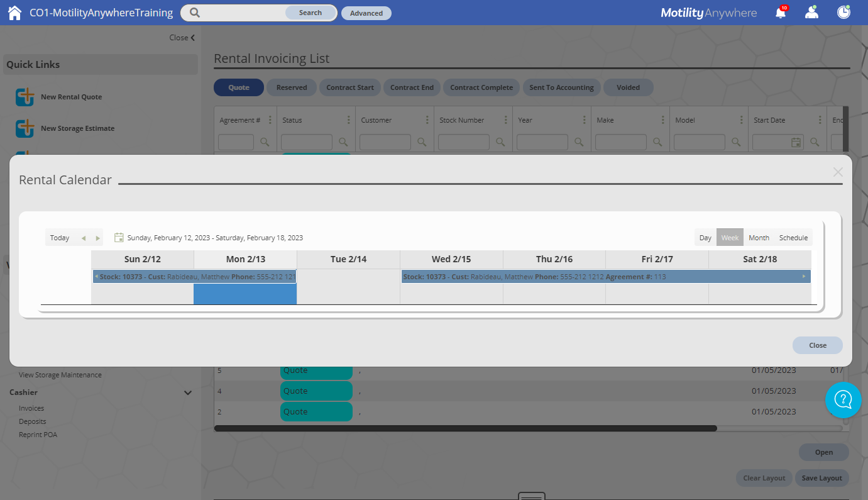Click search icon under Agreement # column
Image resolution: width=868 pixels, height=500 pixels.
(x=265, y=142)
